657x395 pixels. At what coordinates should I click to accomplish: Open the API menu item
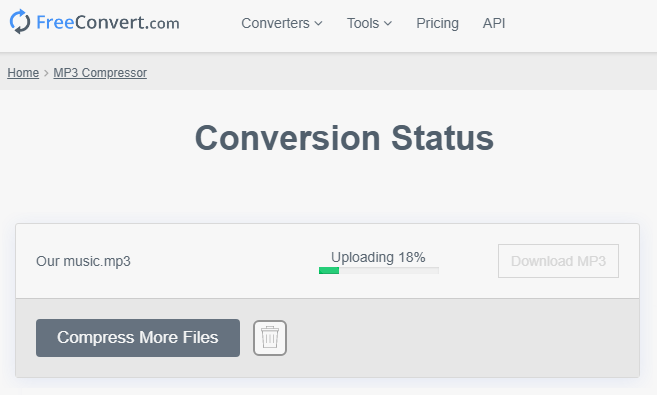[494, 23]
